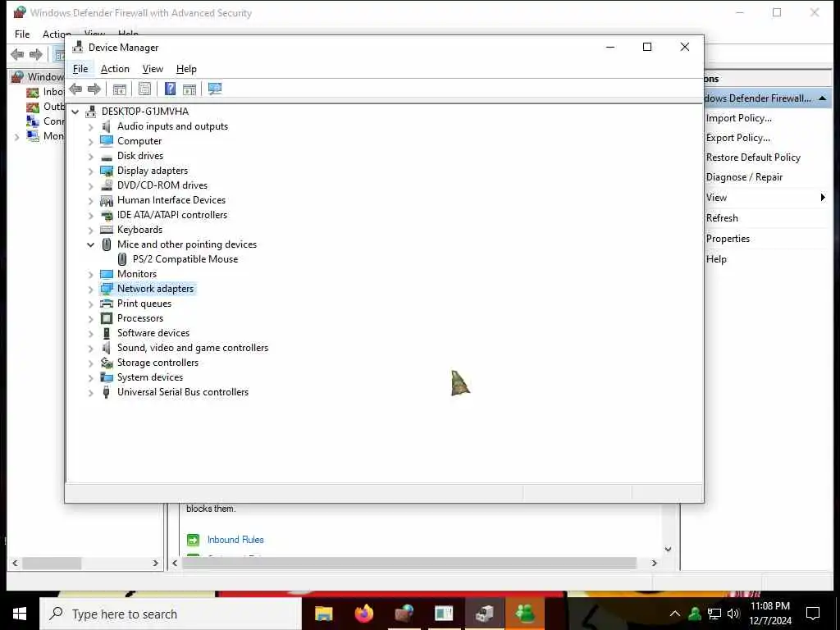Collapse Mice and other pointing devices
840x630 pixels.
(x=90, y=244)
